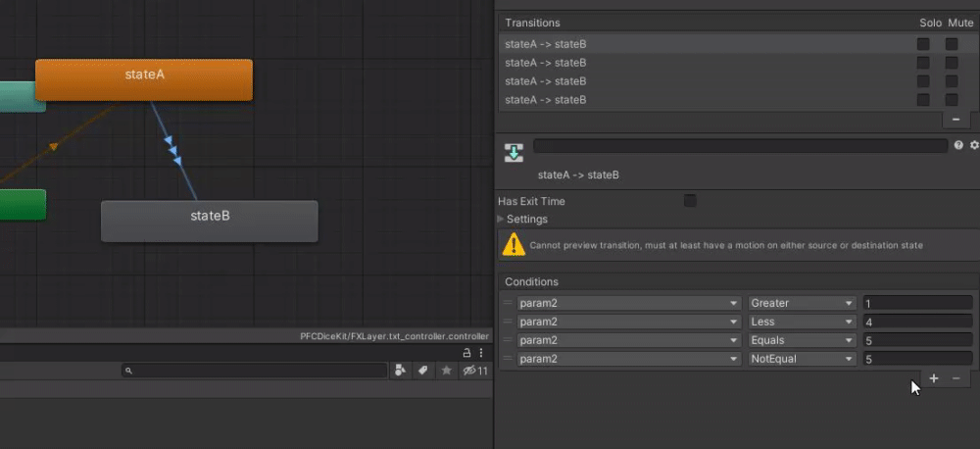Click the search by label tag icon
This screenshot has width=980, height=449.
(423, 371)
